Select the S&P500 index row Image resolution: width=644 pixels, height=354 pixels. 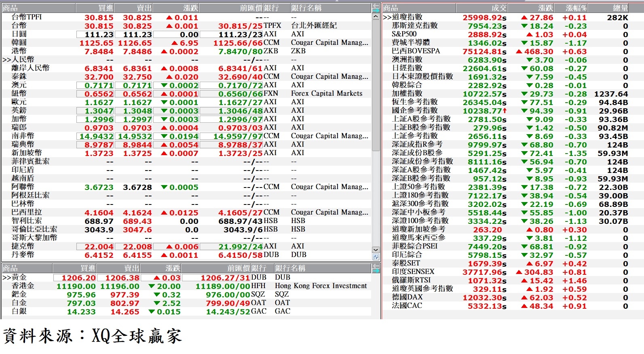tap(513, 34)
